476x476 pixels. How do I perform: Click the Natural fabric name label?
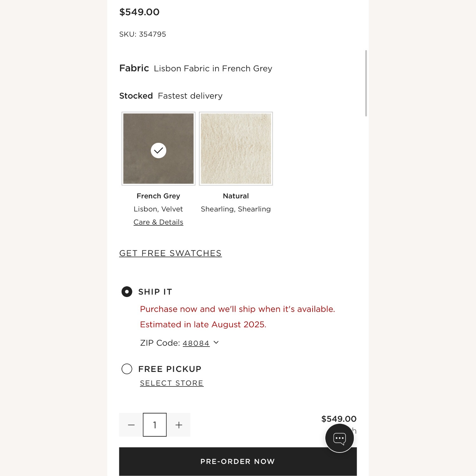[x=236, y=196]
